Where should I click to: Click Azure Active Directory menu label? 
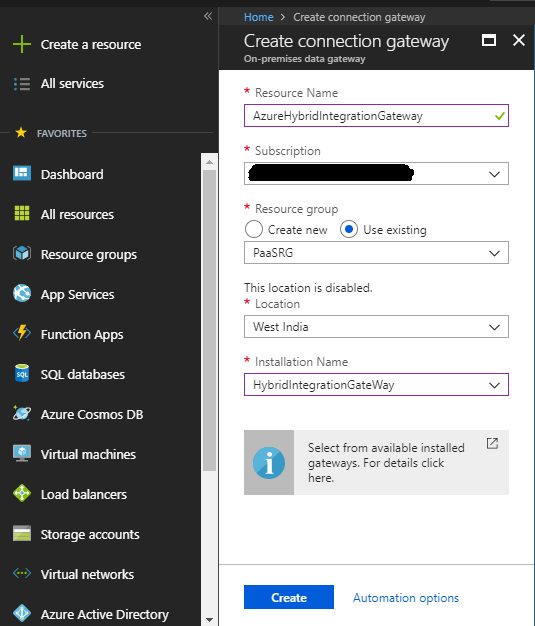point(105,614)
